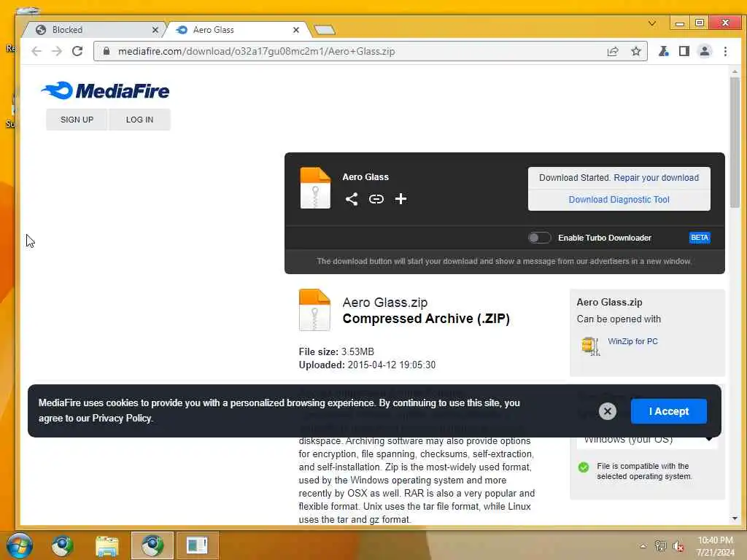Click the LOG IN button
This screenshot has width=747, height=560.
139,120
